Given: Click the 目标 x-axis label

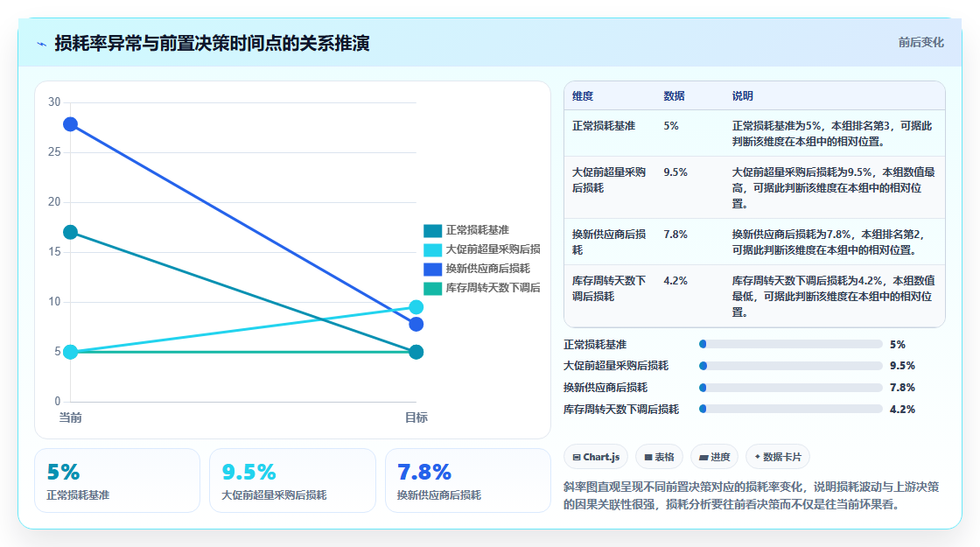Looking at the screenshot, I should tap(416, 417).
